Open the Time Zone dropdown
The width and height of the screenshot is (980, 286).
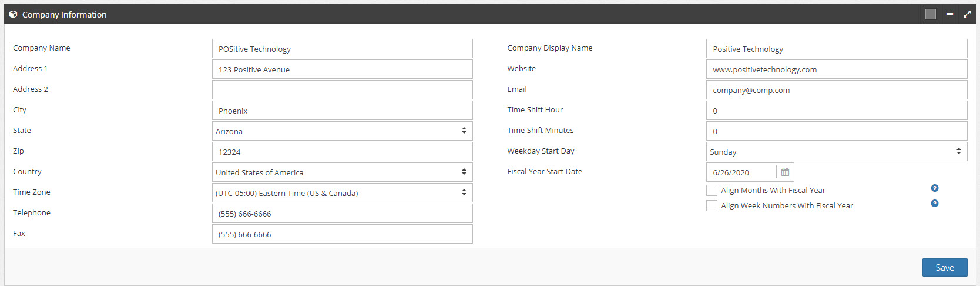pos(342,193)
